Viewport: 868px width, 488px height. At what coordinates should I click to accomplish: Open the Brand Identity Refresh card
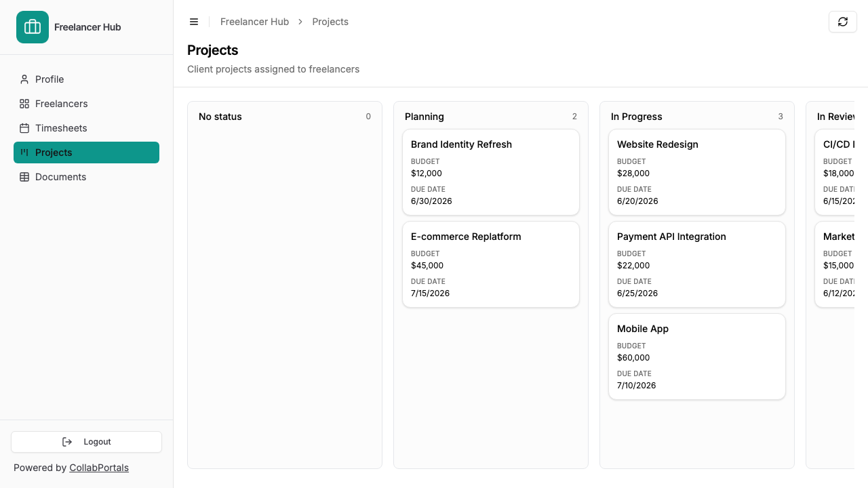(x=491, y=172)
